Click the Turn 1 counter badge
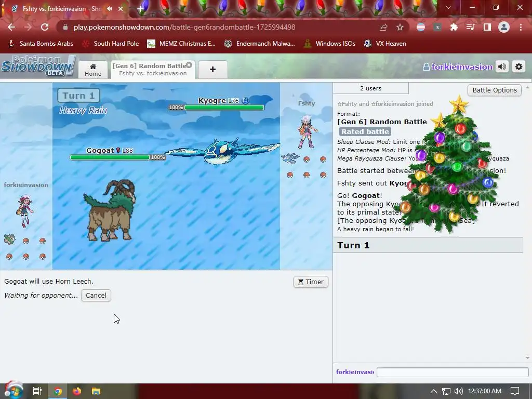Screen dimensions: 532x399 (79, 96)
